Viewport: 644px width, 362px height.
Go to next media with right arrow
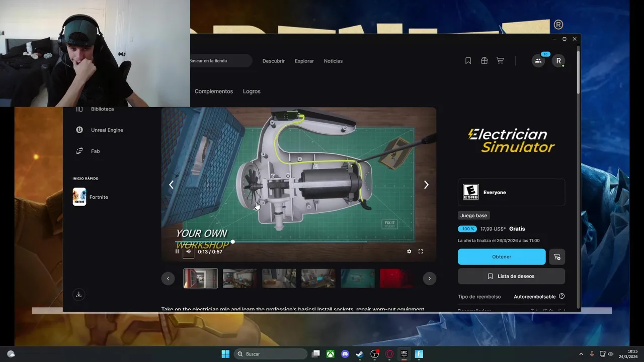[426, 185]
